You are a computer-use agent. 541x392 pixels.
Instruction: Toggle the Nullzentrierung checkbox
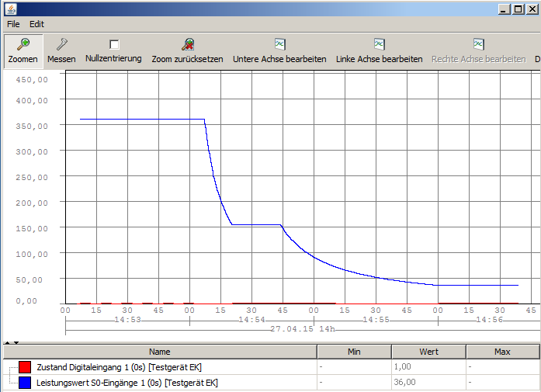[x=114, y=45]
